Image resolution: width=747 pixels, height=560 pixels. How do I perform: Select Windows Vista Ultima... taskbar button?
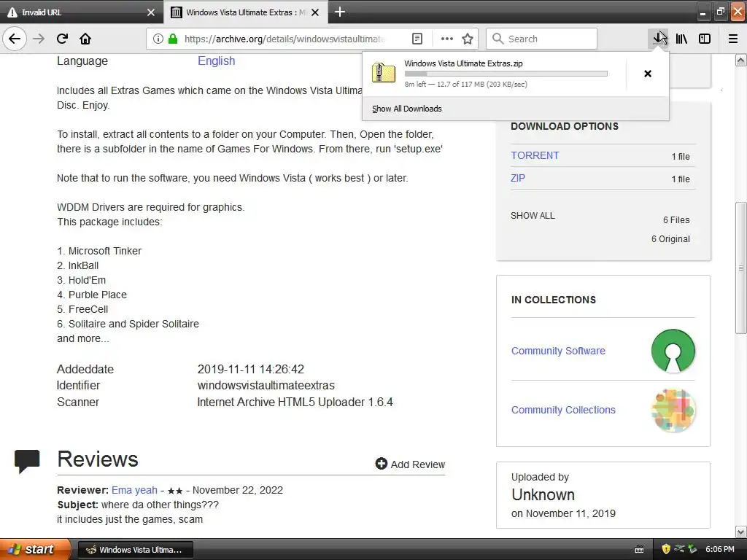point(135,550)
